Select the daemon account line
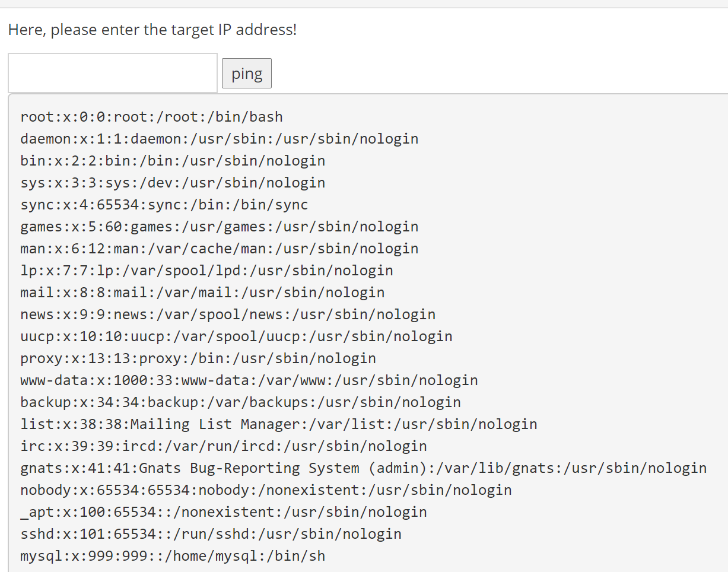728x572 pixels. 219,139
